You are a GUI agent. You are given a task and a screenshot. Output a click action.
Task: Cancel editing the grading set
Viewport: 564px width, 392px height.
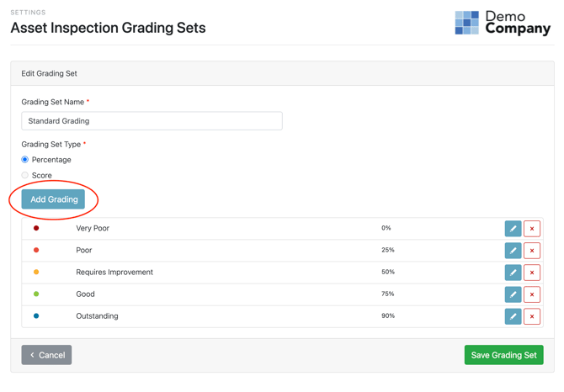(x=46, y=355)
